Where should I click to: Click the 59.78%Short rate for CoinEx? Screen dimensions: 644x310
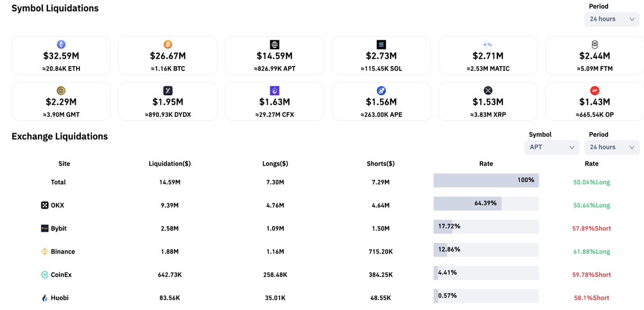[x=591, y=275]
